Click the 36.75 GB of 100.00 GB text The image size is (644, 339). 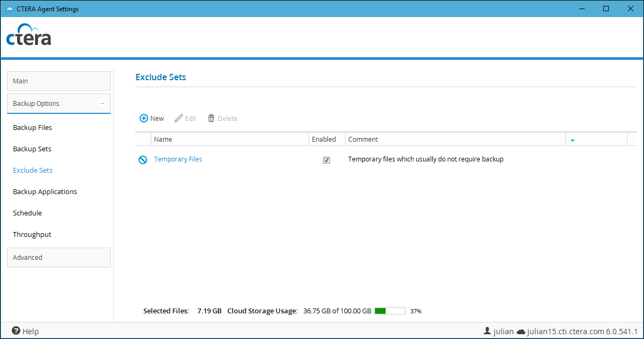[x=337, y=311]
